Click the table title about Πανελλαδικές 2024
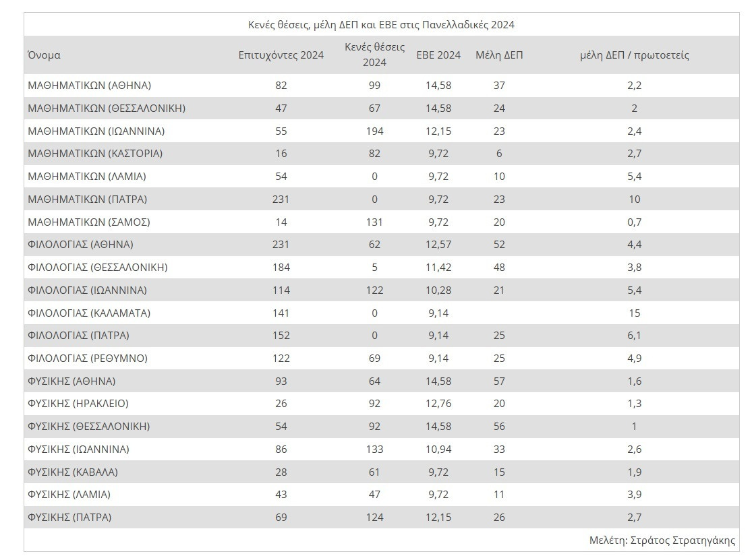 (381, 25)
